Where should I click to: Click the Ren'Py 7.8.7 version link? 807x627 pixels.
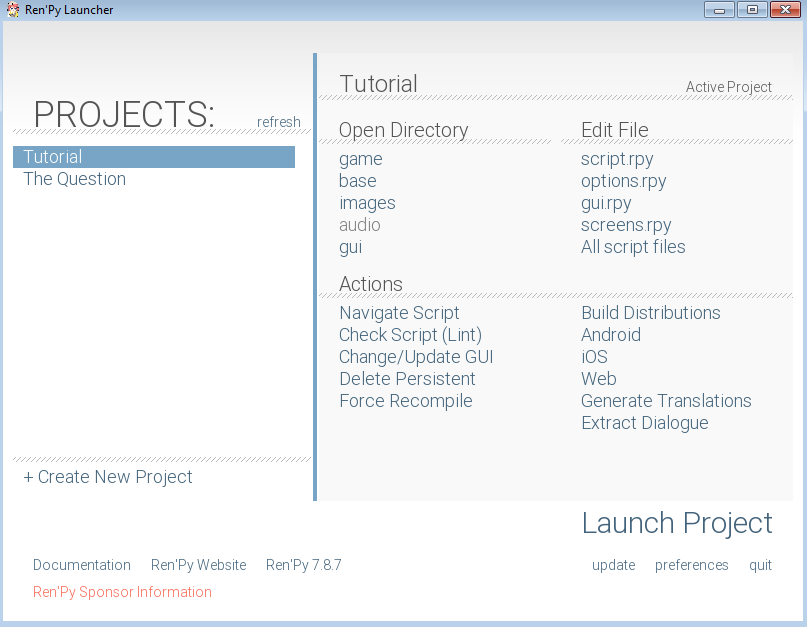[303, 565]
